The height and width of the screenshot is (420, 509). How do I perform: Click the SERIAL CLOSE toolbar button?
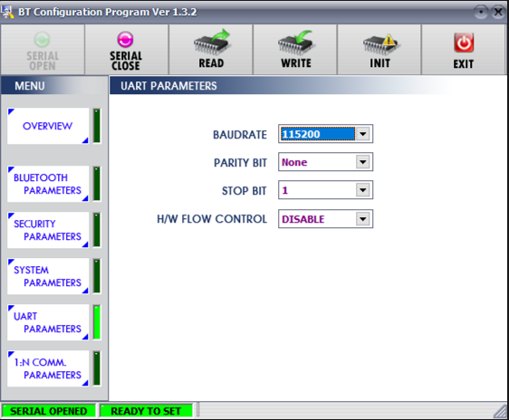pos(126,50)
